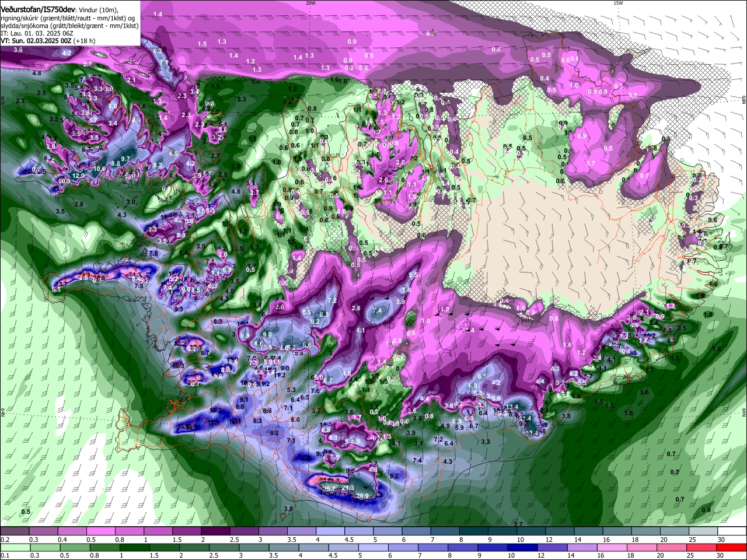Click the mauve 0.3–0.4 swatch in upper legend
This screenshot has height=560, width=747.
pyautogui.click(x=44, y=531)
